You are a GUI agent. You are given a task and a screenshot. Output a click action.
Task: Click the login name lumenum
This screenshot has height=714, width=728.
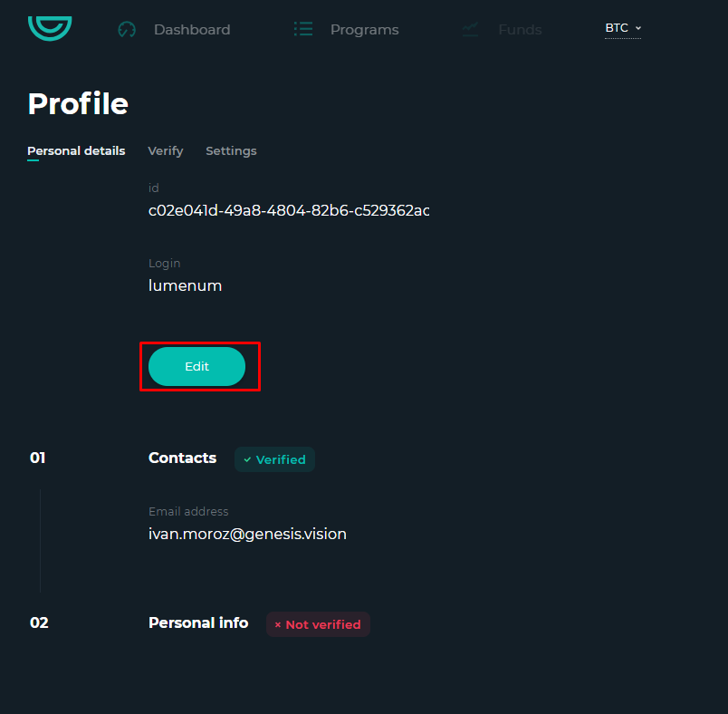[186, 285]
